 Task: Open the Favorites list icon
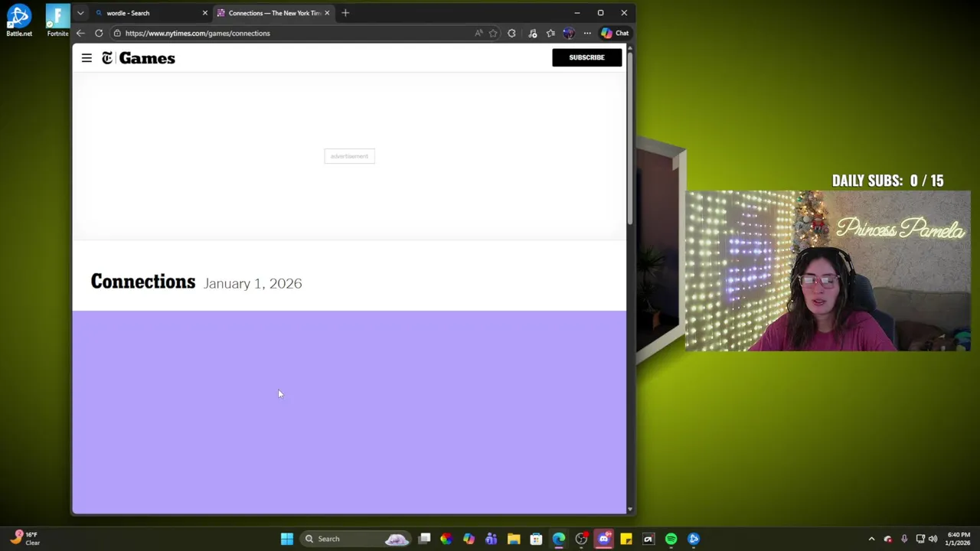[x=550, y=33]
